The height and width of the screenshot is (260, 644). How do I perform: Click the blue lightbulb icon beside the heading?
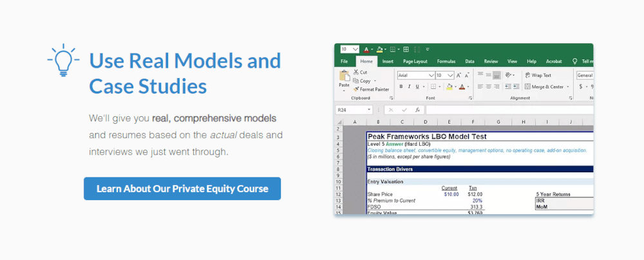(63, 61)
